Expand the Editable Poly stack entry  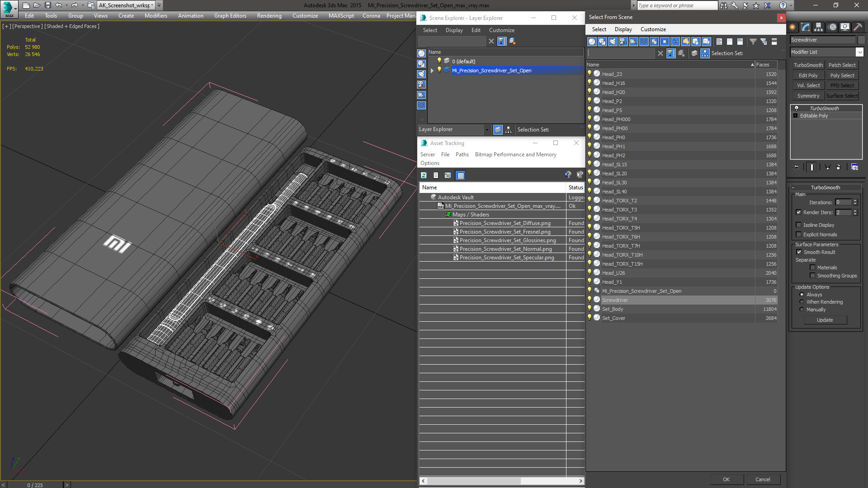pyautogui.click(x=795, y=116)
